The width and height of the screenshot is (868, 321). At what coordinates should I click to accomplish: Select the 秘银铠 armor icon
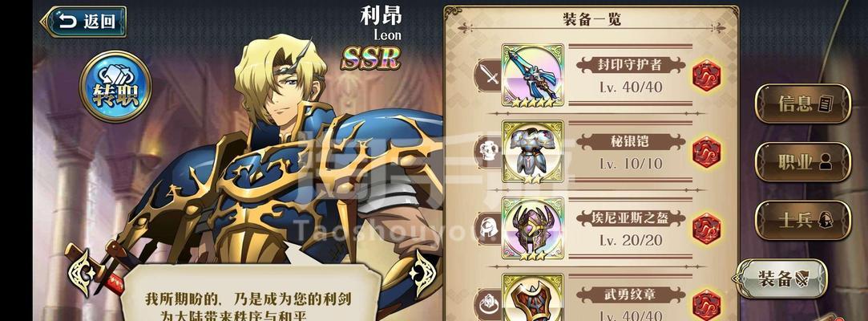(x=532, y=152)
